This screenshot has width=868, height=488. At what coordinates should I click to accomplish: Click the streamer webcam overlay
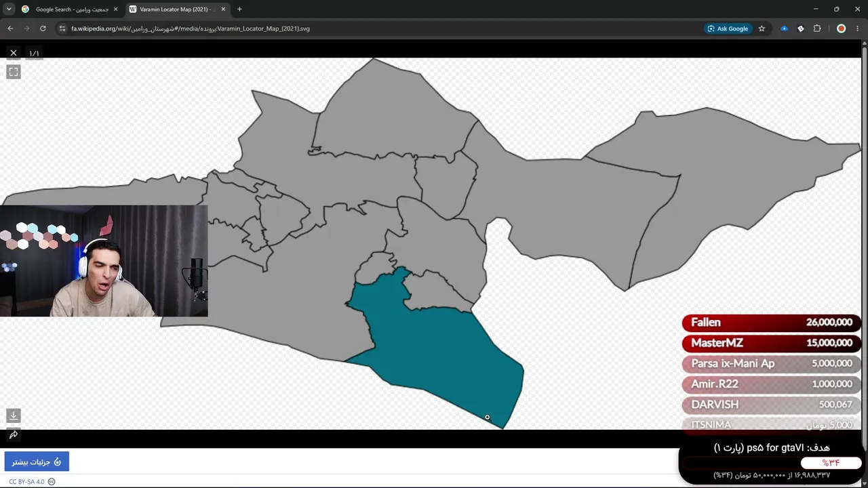tap(104, 261)
